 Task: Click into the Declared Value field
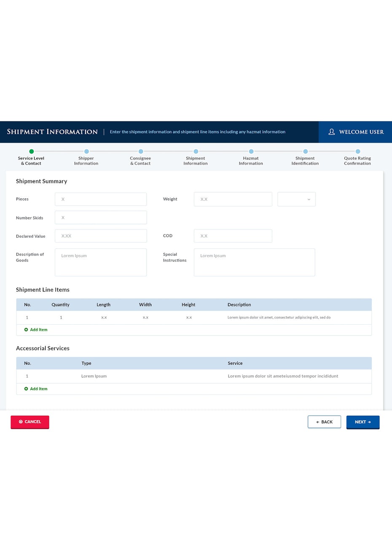pos(101,236)
